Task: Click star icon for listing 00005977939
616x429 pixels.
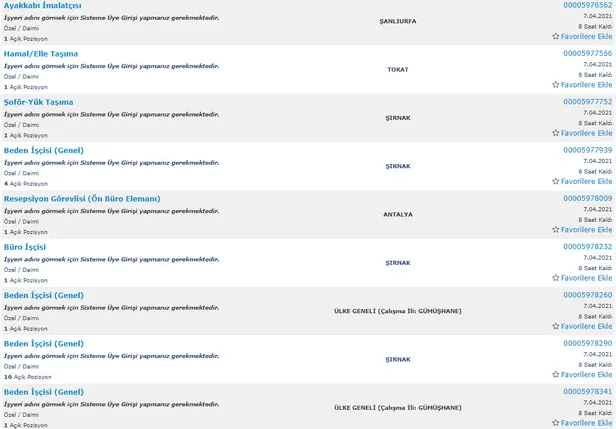Action: 556,181
